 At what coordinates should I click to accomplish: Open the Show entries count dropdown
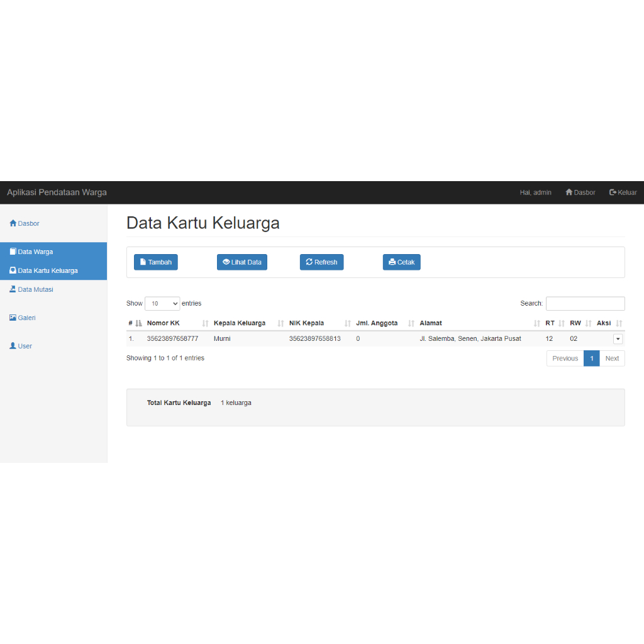pyautogui.click(x=162, y=303)
